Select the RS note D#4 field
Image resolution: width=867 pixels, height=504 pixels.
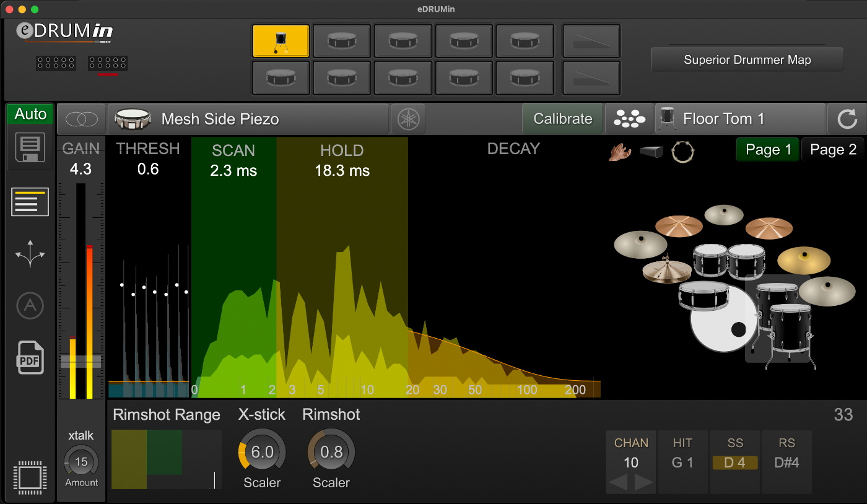tap(786, 463)
